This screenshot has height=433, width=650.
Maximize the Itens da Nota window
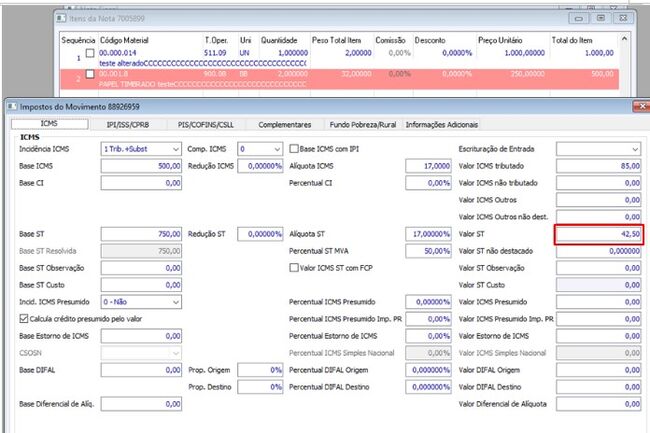tap(601, 18)
